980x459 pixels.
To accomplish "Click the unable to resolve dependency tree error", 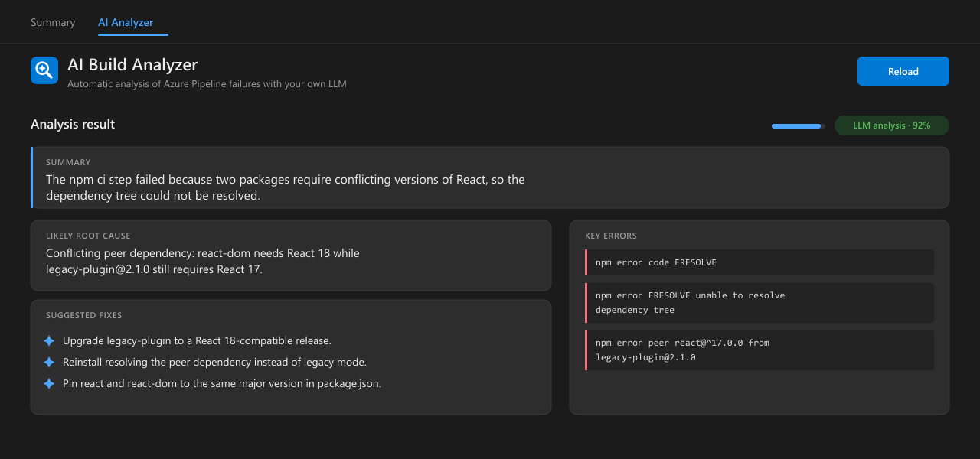I will (759, 303).
